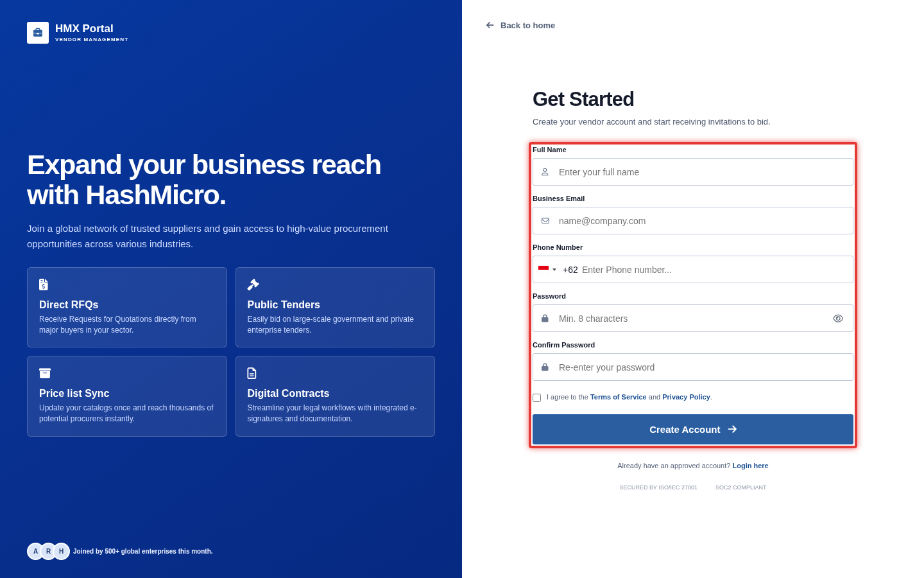Go to Login here link

pyautogui.click(x=750, y=466)
